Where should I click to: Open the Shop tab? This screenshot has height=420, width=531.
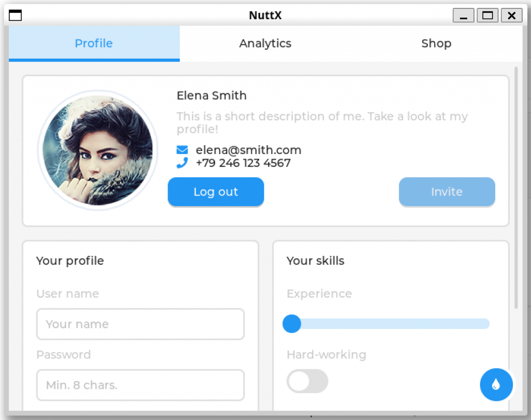click(436, 44)
